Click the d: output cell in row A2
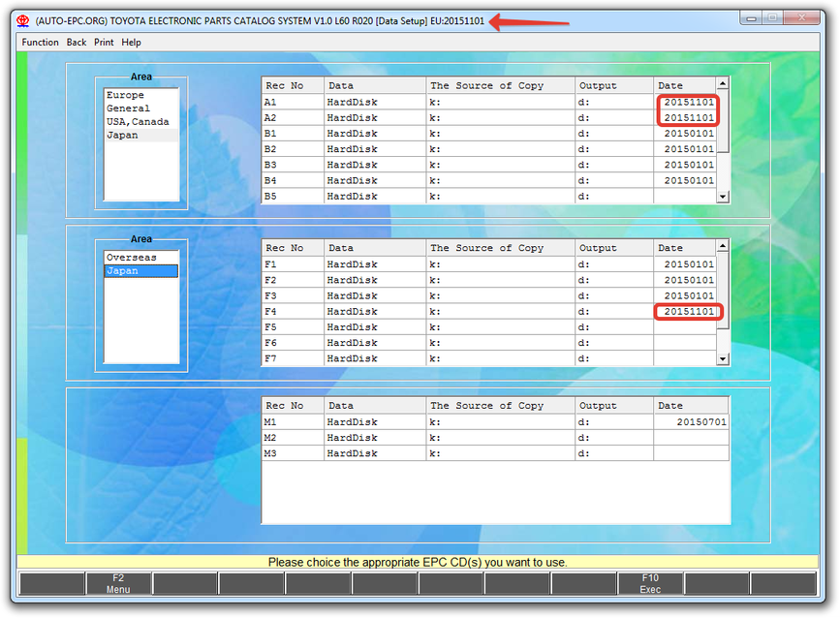The height and width of the screenshot is (618, 840). [x=614, y=117]
